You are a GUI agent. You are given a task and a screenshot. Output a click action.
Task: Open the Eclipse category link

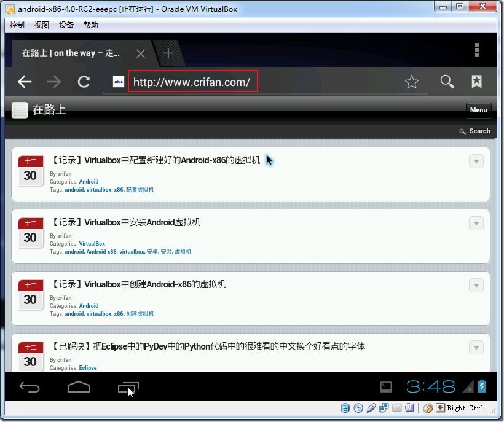coord(88,368)
